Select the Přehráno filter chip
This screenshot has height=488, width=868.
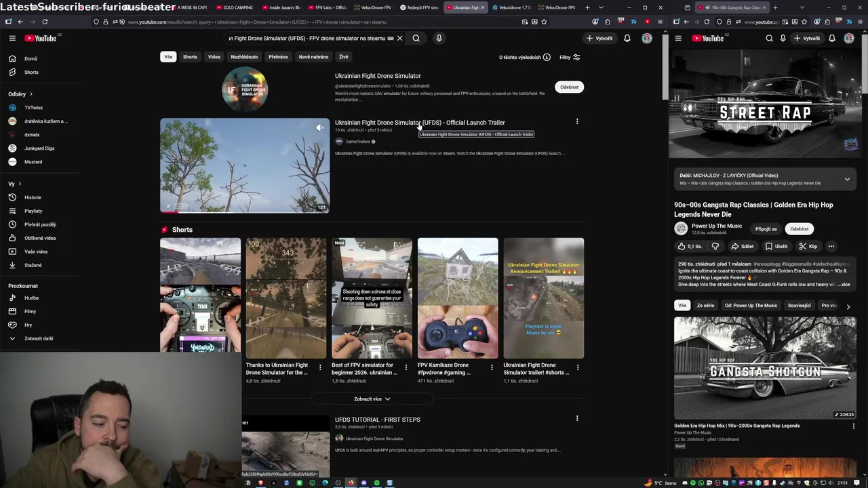pos(278,57)
